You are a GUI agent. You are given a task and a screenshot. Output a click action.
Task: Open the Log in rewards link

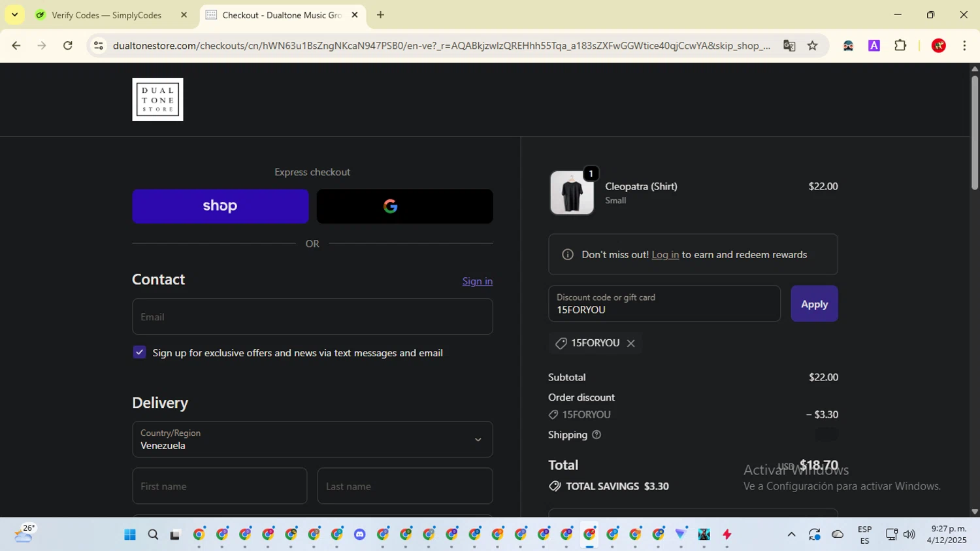[x=665, y=255]
